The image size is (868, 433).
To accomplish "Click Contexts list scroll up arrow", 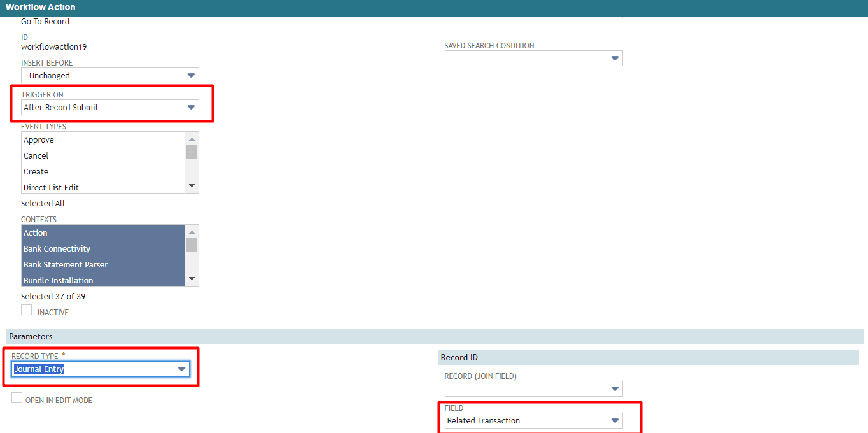I will 192,231.
